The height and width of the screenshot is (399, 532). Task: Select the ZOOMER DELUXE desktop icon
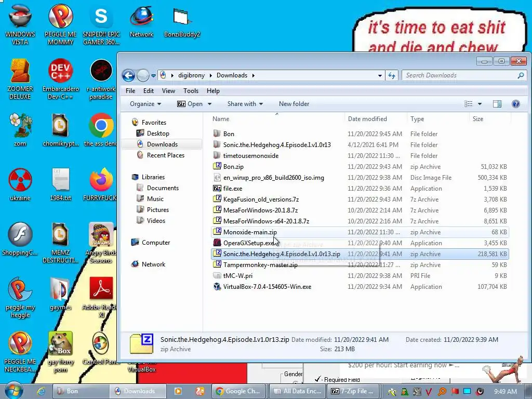tap(20, 79)
